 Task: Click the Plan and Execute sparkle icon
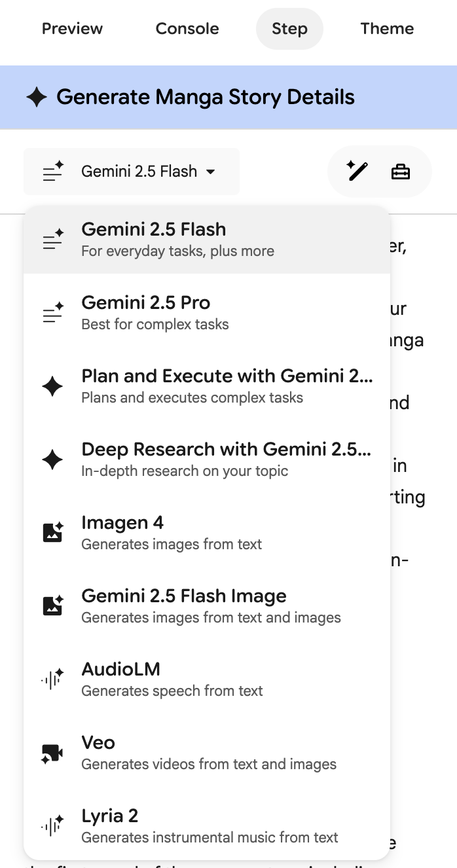coord(52,386)
